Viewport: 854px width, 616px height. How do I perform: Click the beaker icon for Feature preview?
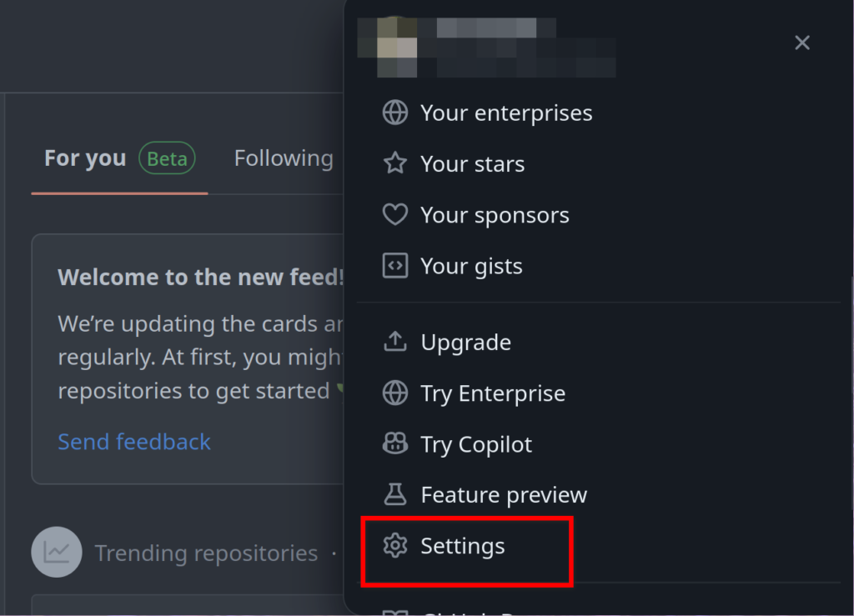[394, 495]
